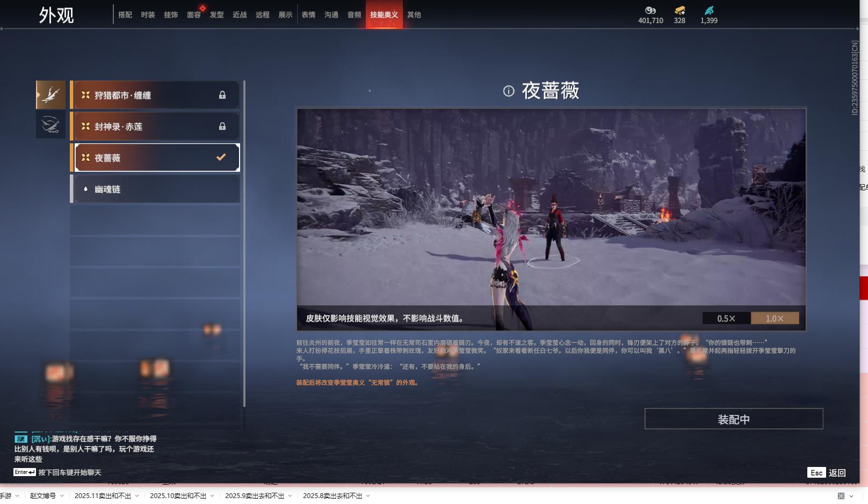Click the 1,399 currency amount
This screenshot has width=868, height=504.
709,20
